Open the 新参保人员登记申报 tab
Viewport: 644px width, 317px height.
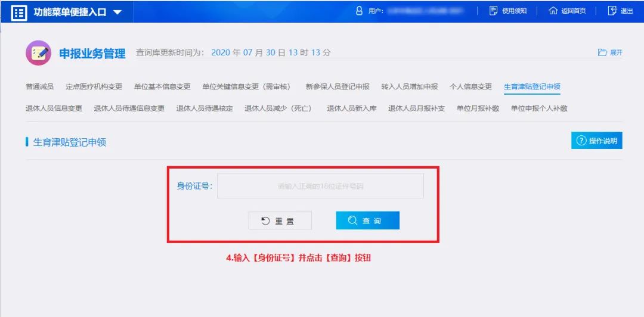[x=338, y=86]
